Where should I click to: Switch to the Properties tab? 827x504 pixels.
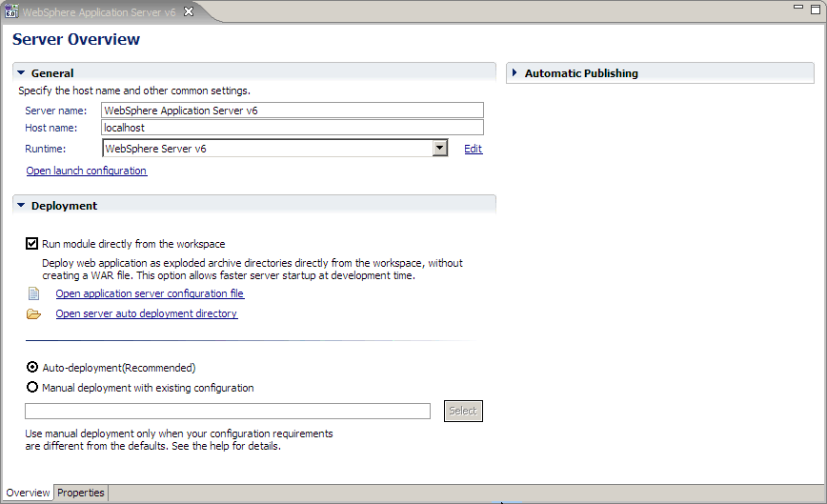[81, 493]
